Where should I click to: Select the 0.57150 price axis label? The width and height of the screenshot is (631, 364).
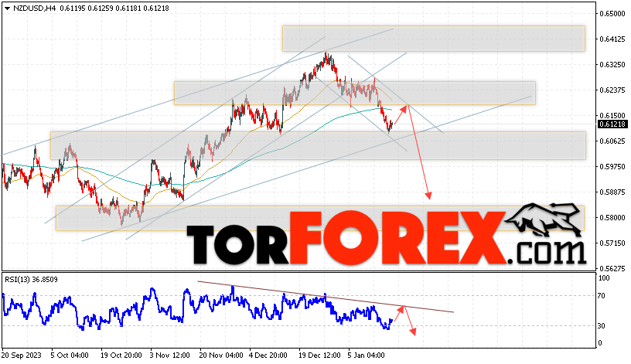[612, 243]
